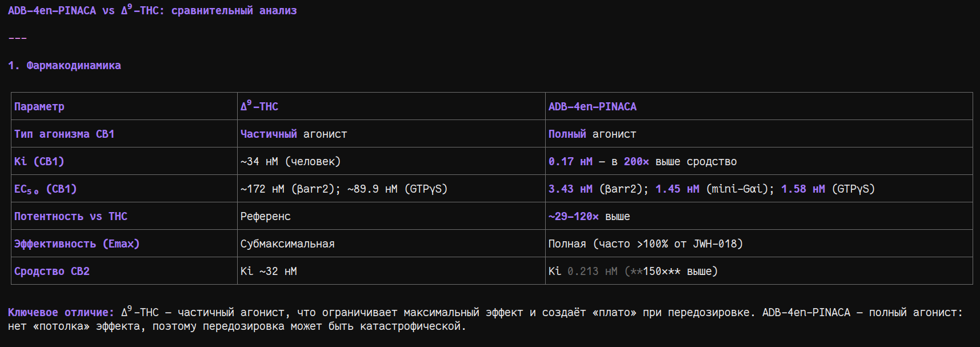Click the "Эффективность (Emax)" row label
Image resolution: width=980 pixels, height=347 pixels.
coord(77,244)
